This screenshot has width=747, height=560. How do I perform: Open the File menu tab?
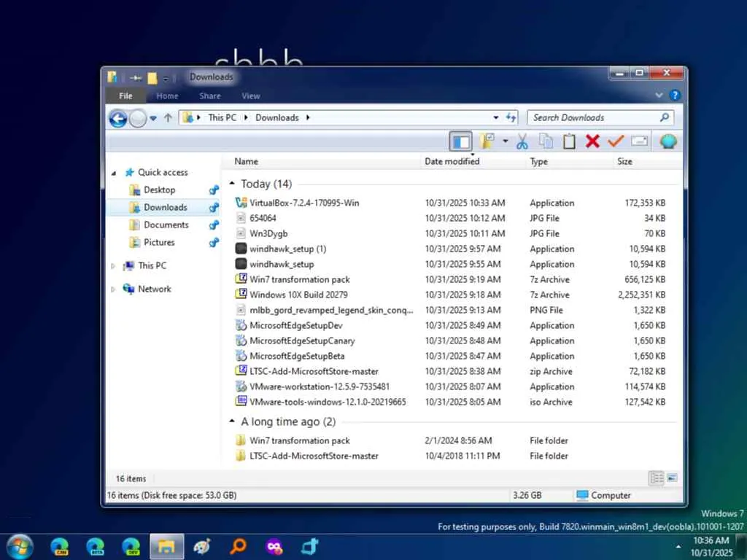pos(125,96)
